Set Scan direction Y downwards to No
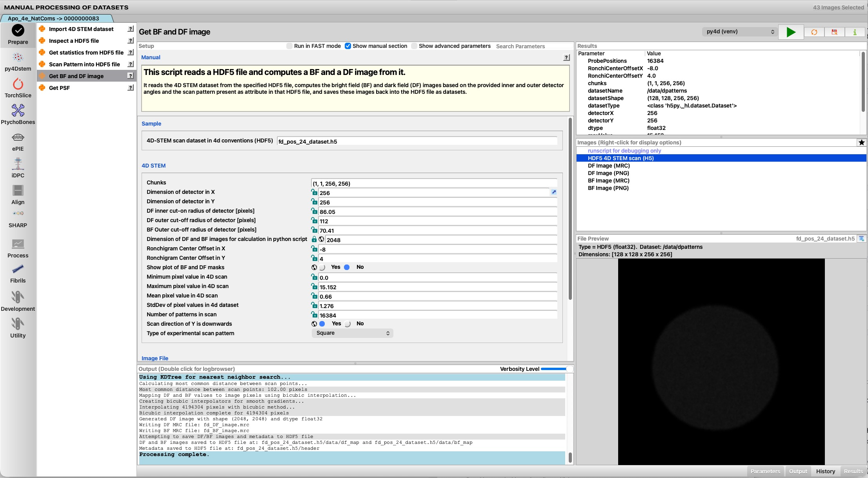The width and height of the screenshot is (868, 478). click(348, 324)
